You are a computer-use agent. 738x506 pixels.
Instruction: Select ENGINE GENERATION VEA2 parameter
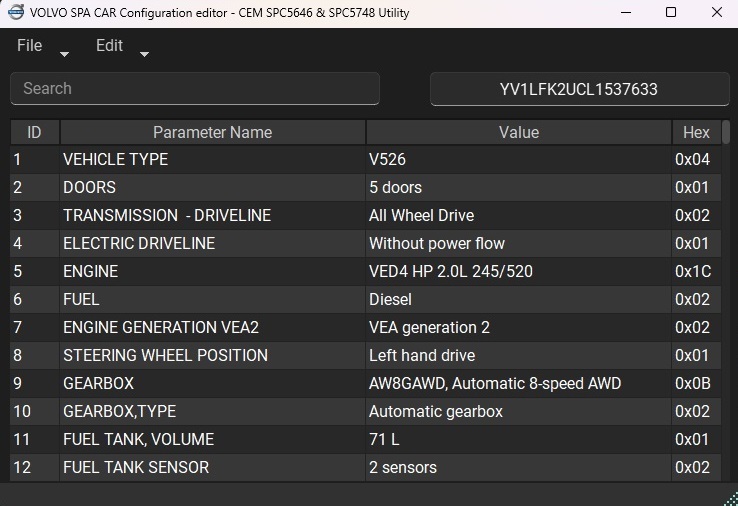161,327
